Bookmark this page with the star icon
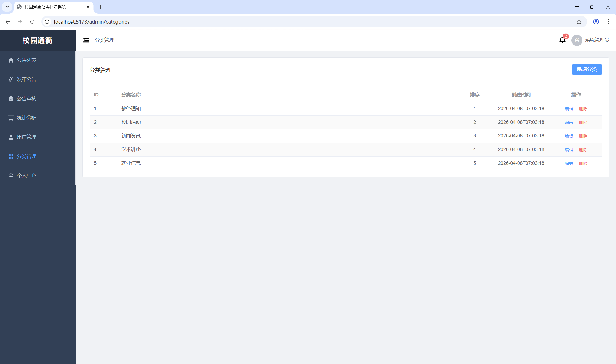Viewport: 616px width, 364px height. [x=579, y=22]
